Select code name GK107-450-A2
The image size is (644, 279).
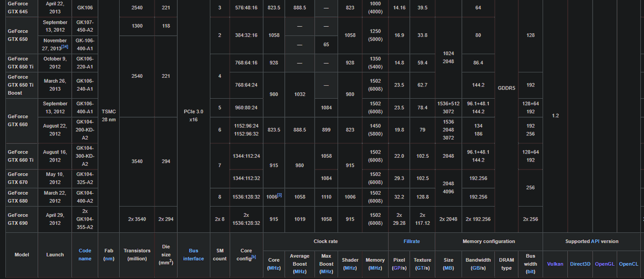[x=85, y=27]
